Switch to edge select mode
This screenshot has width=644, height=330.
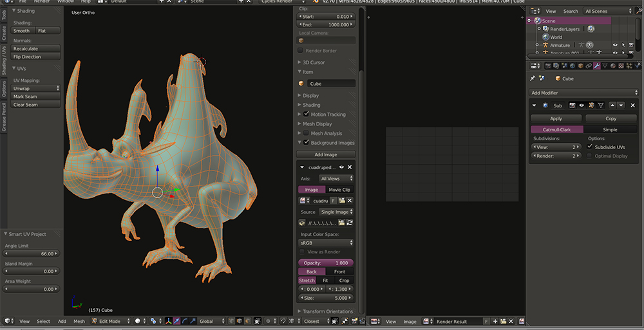pos(239,321)
